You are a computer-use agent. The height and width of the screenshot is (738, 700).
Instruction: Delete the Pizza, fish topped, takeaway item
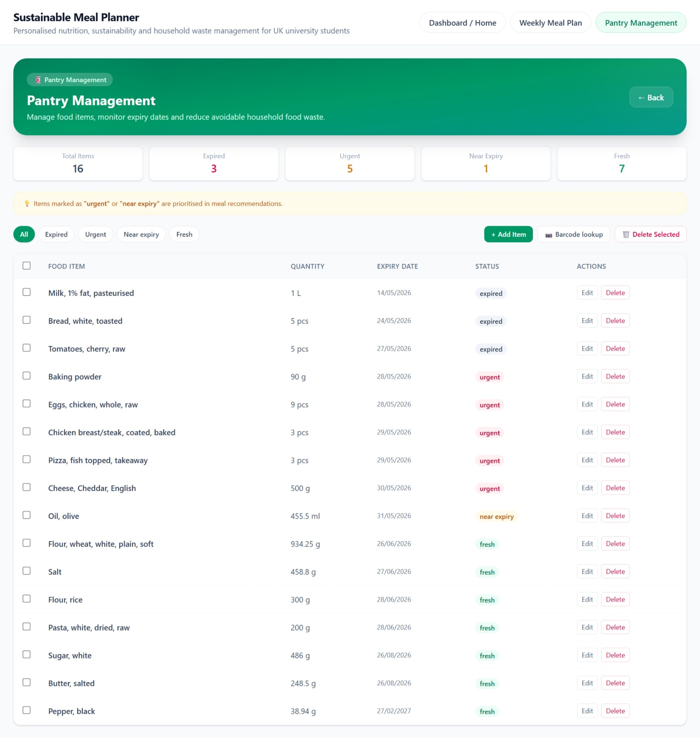pyautogui.click(x=615, y=460)
